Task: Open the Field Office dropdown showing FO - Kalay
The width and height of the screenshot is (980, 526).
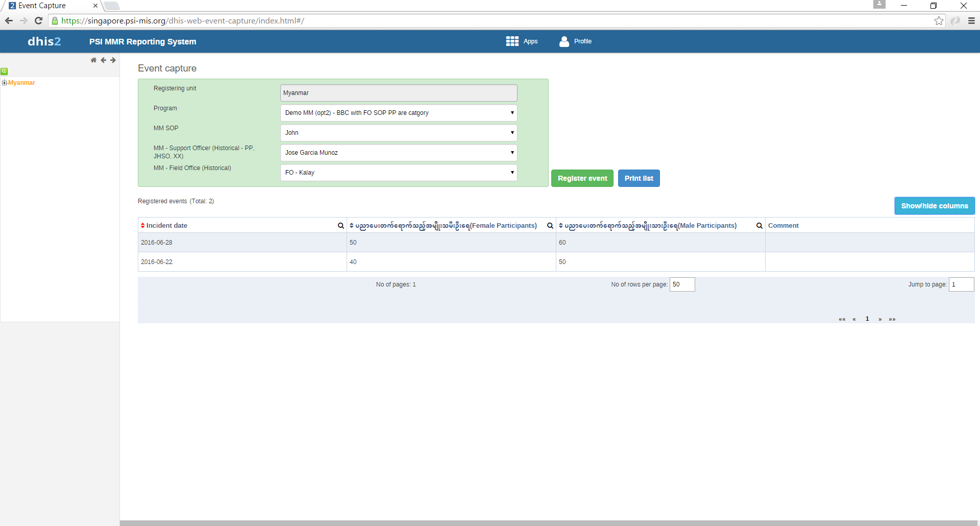Action: pos(398,173)
